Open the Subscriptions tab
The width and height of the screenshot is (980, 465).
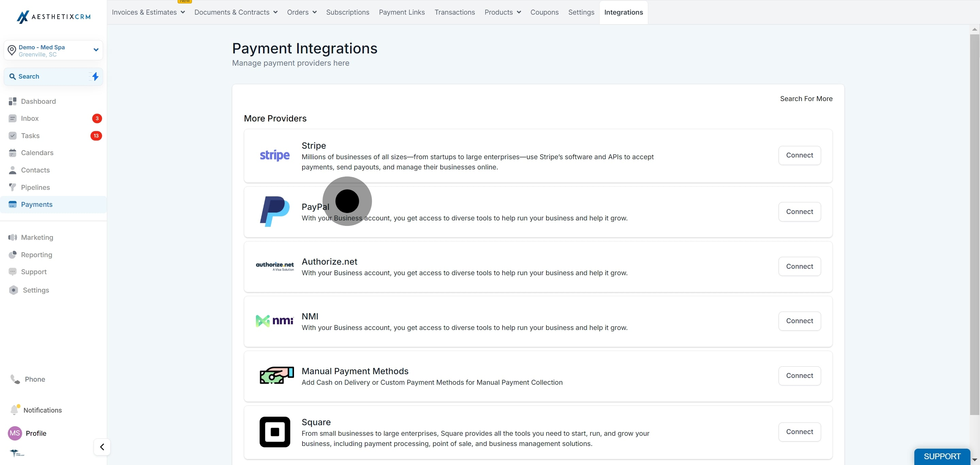(x=348, y=12)
